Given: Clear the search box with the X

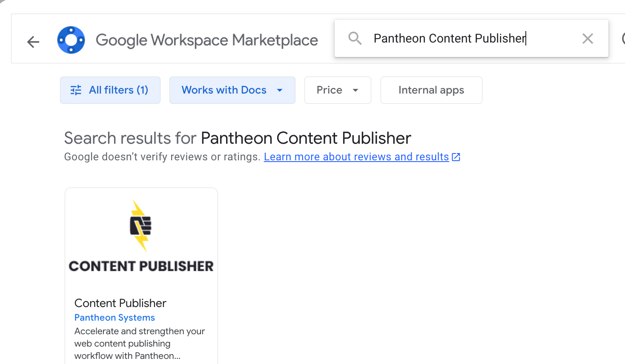Looking at the screenshot, I should point(588,39).
